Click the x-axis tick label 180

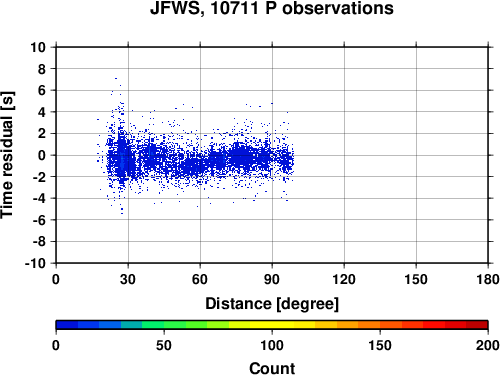pos(488,279)
